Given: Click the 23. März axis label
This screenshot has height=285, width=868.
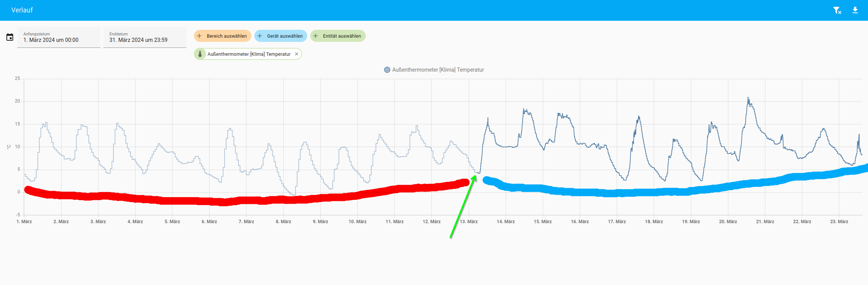Looking at the screenshot, I should point(839,222).
